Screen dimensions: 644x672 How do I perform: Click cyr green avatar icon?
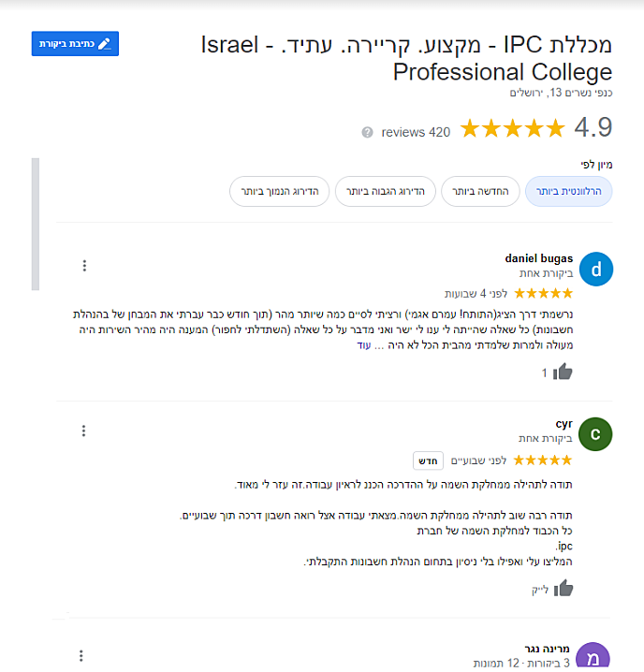tap(595, 434)
